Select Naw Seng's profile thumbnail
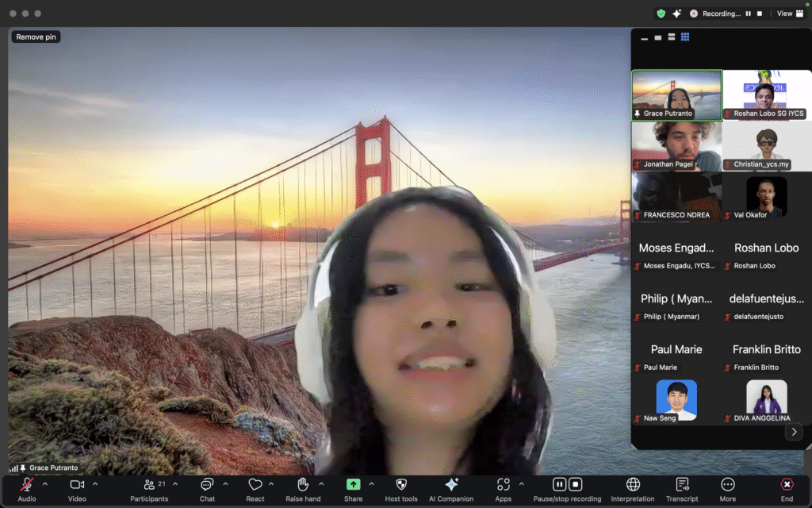812x508 pixels. pos(677,400)
